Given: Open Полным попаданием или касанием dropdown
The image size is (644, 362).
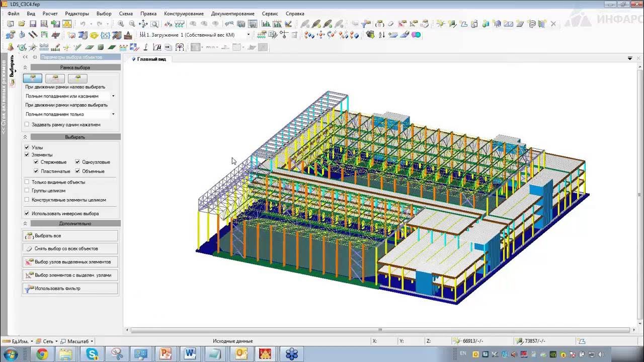Looking at the screenshot, I should click(113, 96).
